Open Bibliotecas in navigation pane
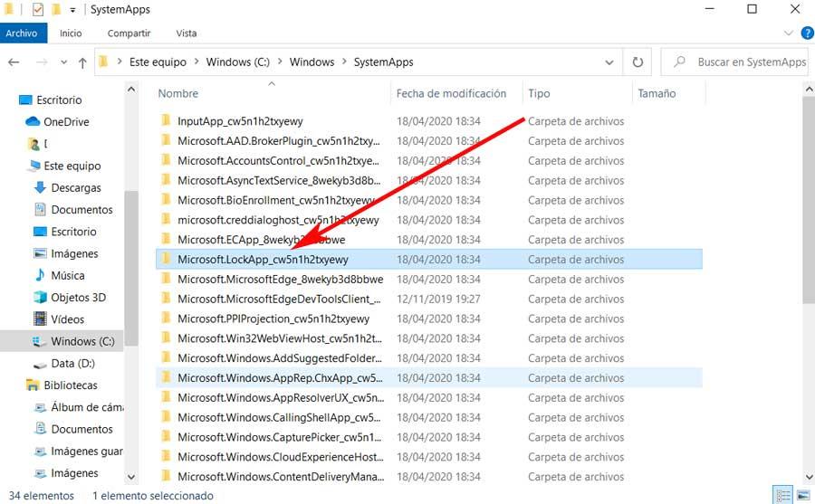 [x=71, y=385]
